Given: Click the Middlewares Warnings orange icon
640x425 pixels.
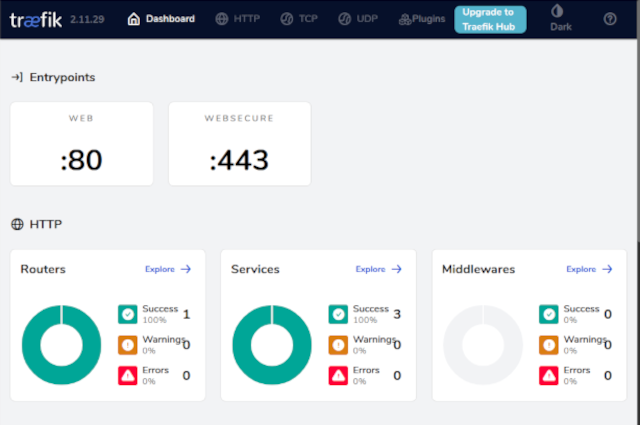Looking at the screenshot, I should pos(549,345).
